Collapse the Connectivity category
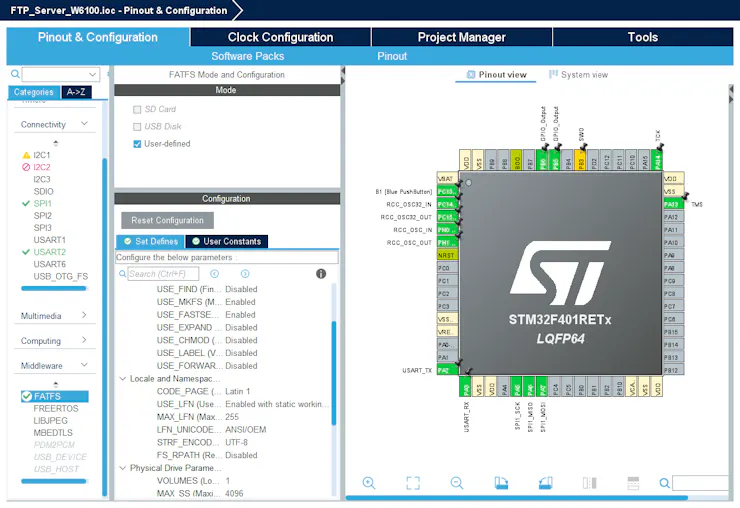 pyautogui.click(x=84, y=124)
